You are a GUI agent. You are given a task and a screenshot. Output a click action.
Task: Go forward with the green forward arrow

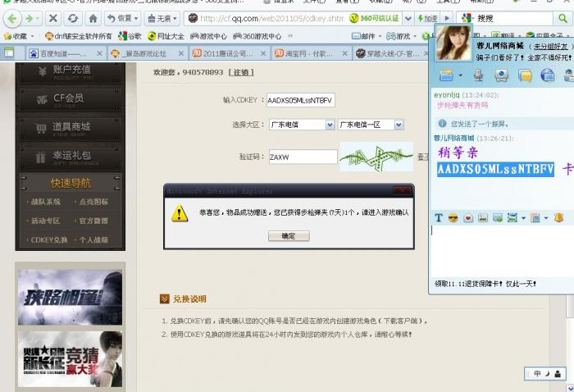click(x=30, y=18)
